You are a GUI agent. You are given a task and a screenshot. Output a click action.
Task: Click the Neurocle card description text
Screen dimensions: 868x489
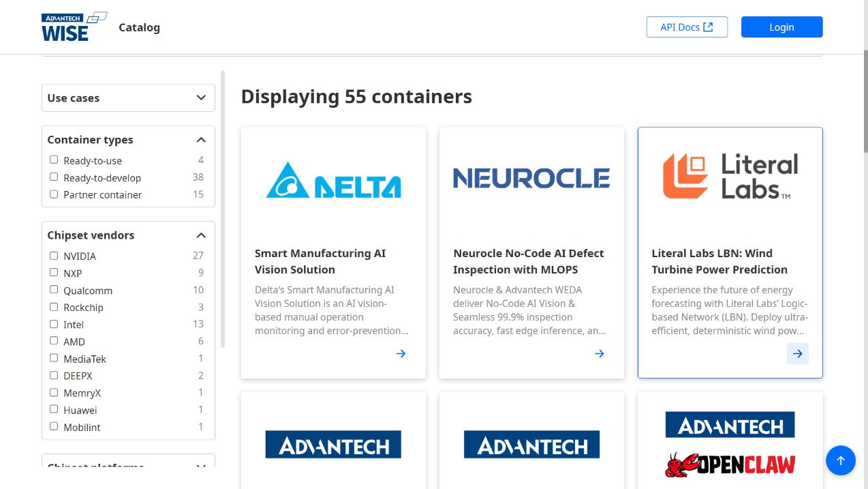pos(530,310)
